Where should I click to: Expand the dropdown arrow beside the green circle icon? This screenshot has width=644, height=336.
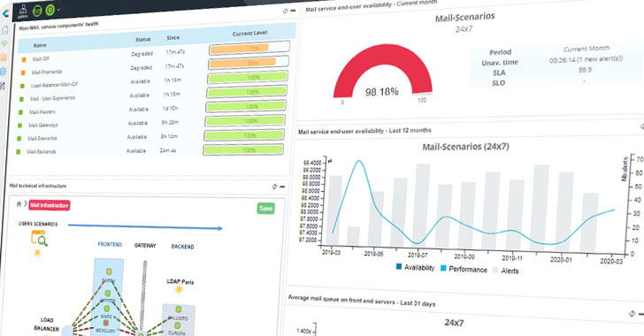click(58, 9)
